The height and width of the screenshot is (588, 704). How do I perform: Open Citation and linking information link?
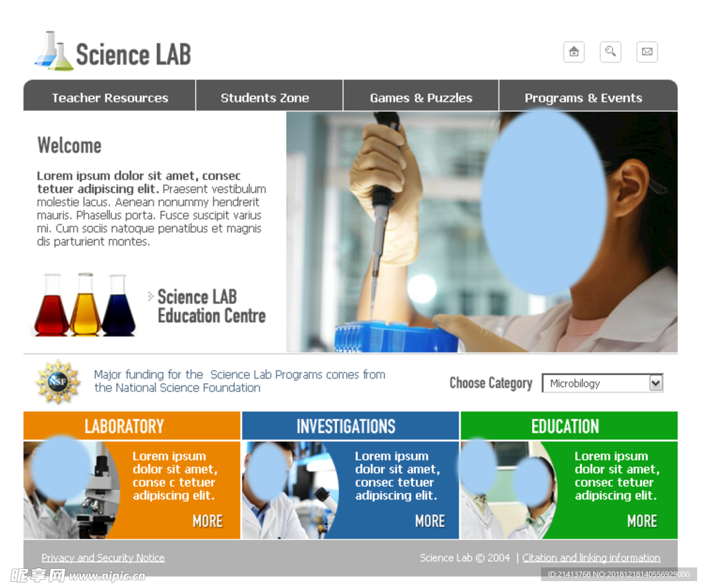(x=591, y=558)
